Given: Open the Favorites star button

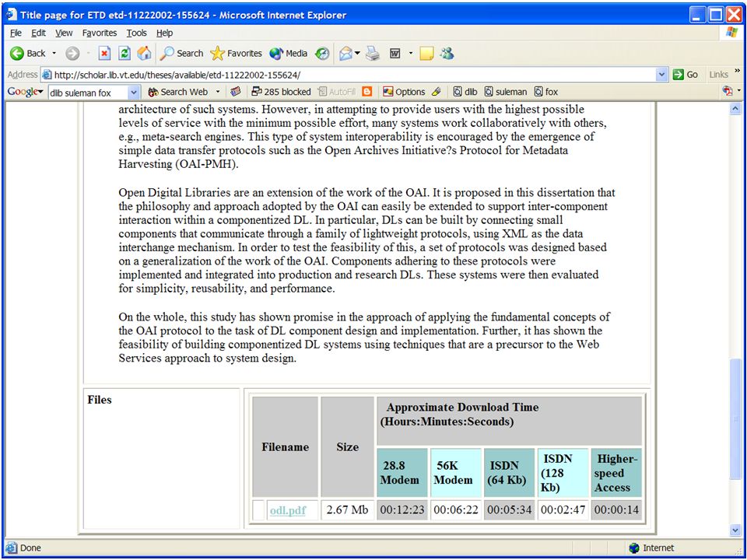Looking at the screenshot, I should 236,54.
